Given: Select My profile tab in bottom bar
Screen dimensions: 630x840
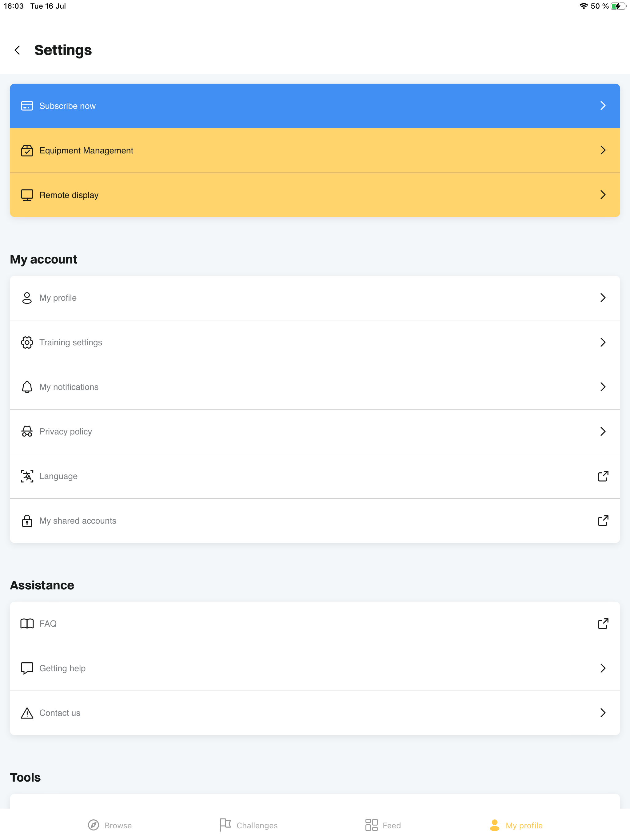Looking at the screenshot, I should (x=516, y=825).
